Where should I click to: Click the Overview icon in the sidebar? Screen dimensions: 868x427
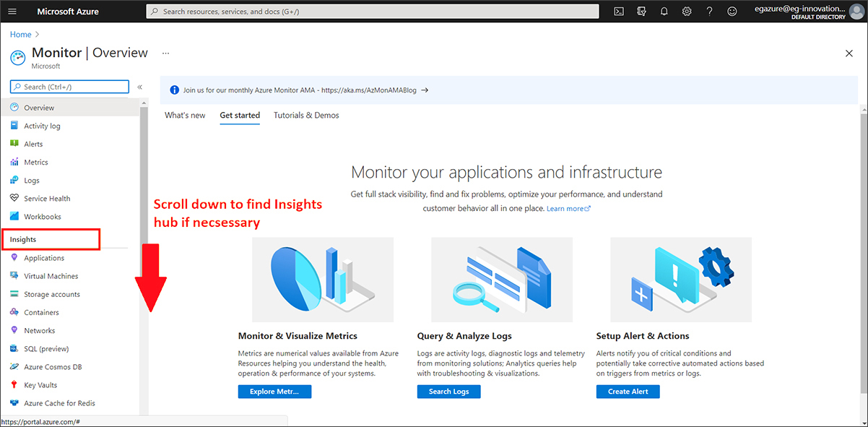click(x=14, y=108)
